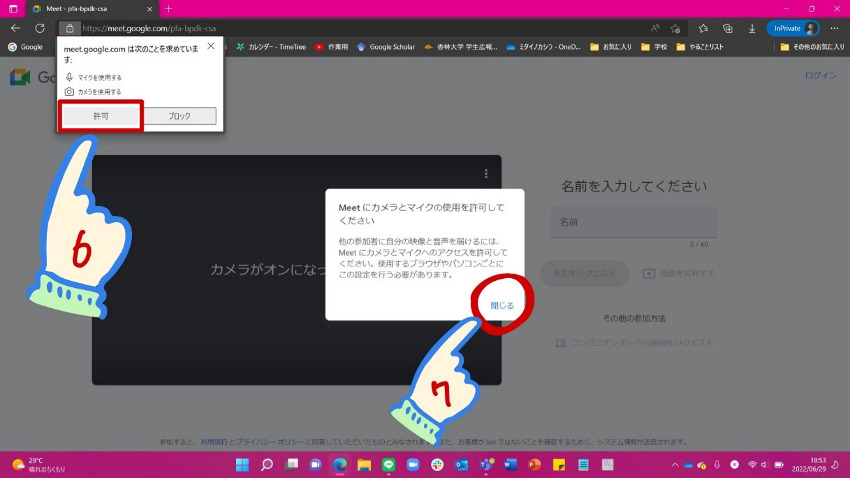This screenshot has width=850, height=478.
Task: Open the Google bookmark
Action: (x=25, y=47)
